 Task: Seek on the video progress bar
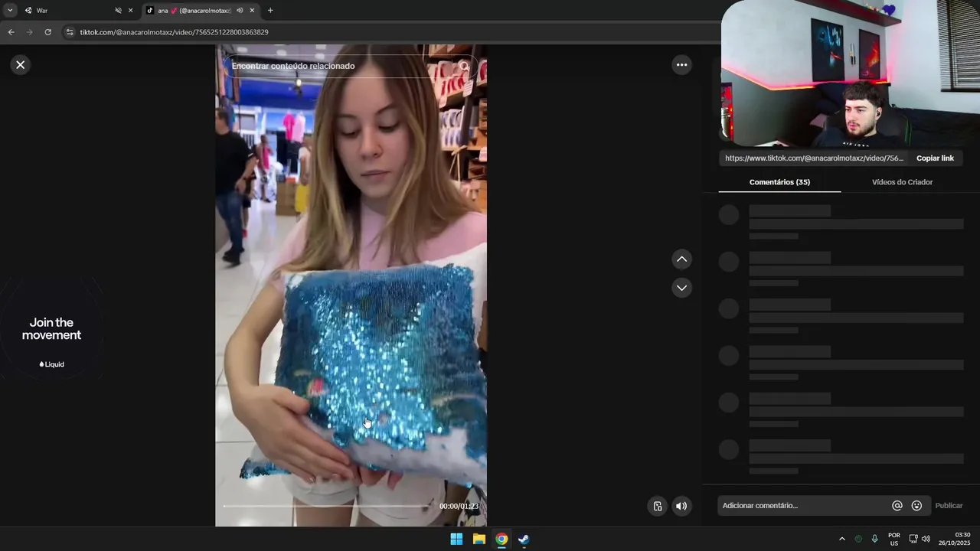[x=328, y=506]
